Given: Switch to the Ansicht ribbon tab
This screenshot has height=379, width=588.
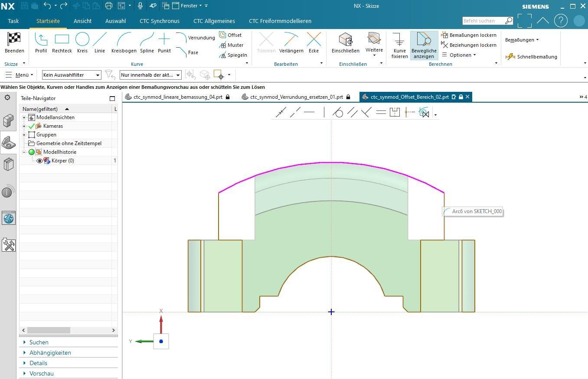Looking at the screenshot, I should tap(82, 21).
